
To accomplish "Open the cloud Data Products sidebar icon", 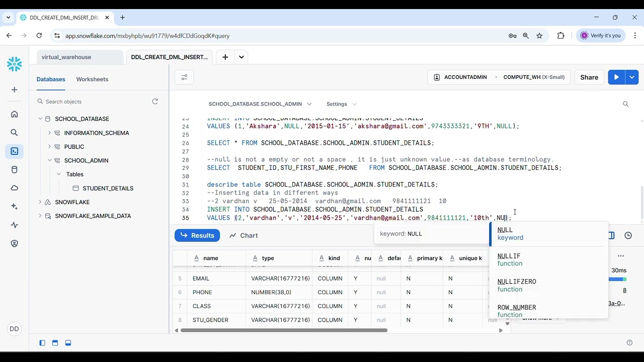I will click(x=14, y=188).
